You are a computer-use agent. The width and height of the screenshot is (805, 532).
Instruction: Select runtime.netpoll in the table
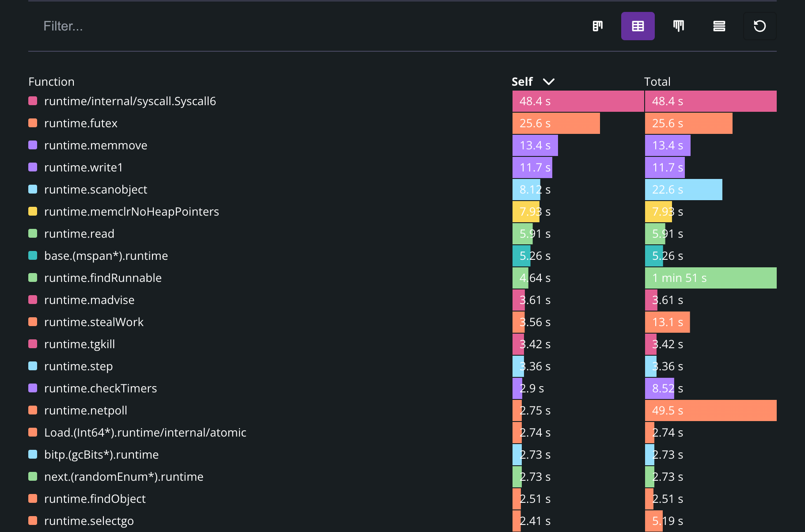tap(86, 410)
